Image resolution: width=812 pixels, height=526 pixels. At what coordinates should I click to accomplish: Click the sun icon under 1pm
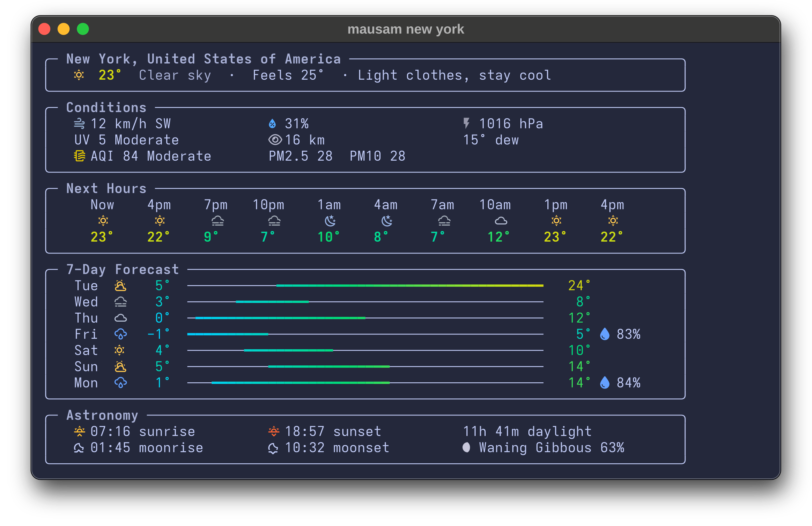[x=556, y=221]
